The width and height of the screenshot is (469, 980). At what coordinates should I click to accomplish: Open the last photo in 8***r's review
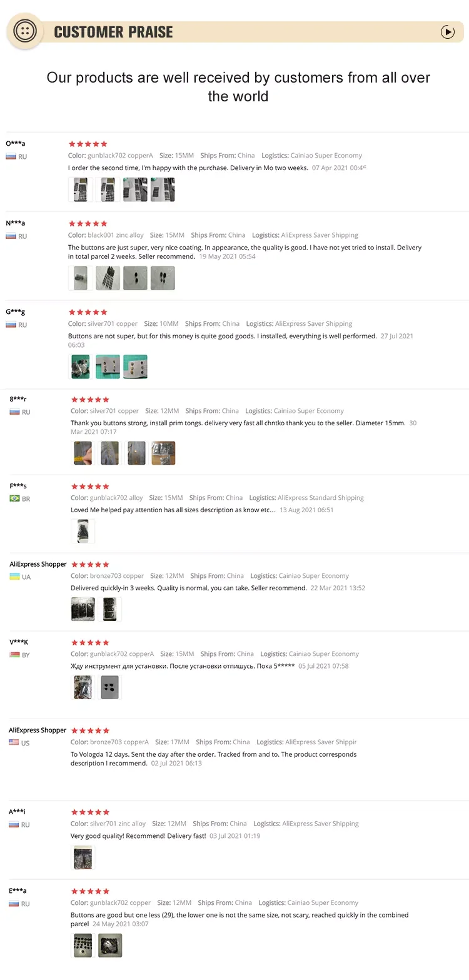[x=163, y=453]
